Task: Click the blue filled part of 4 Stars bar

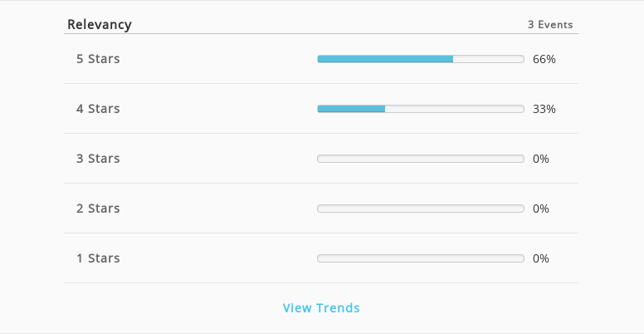Action: [x=351, y=109]
